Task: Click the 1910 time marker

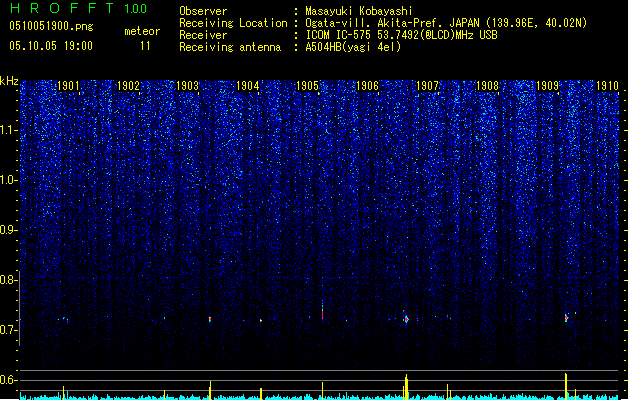Action: pos(607,86)
